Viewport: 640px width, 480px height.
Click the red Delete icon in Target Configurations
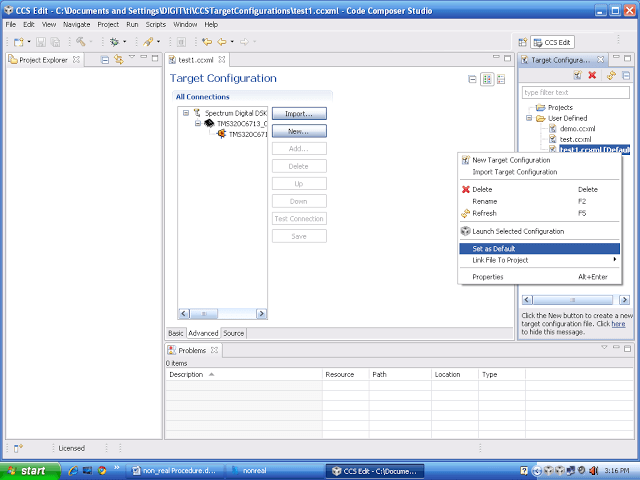pos(592,75)
